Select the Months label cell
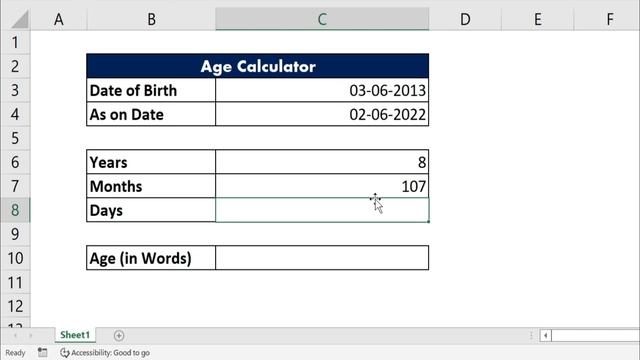Screen dimensions: 640x360 [151, 186]
